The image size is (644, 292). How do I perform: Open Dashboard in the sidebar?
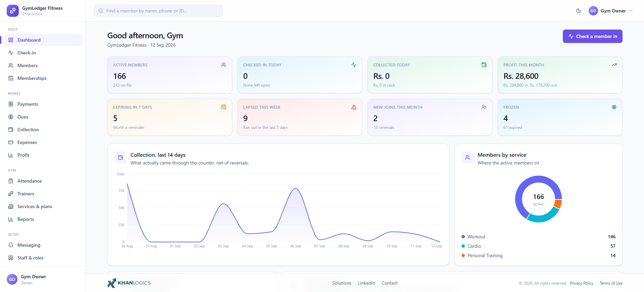coord(43,40)
